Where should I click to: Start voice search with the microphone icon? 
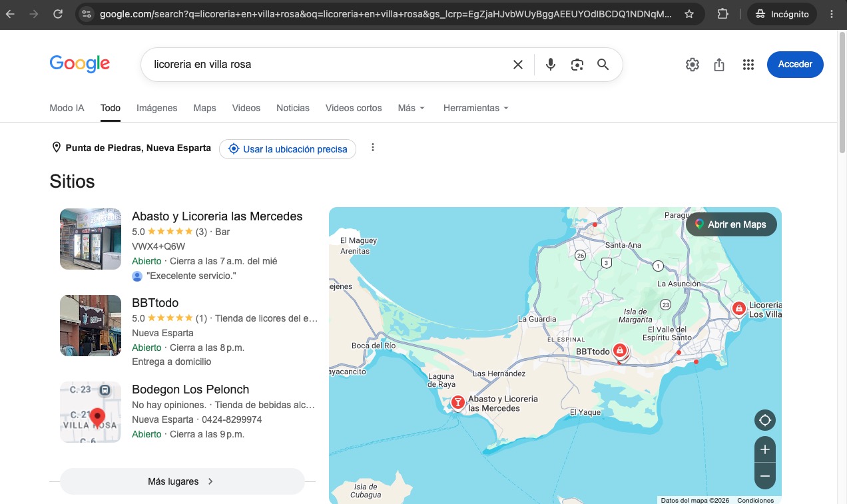pos(550,65)
